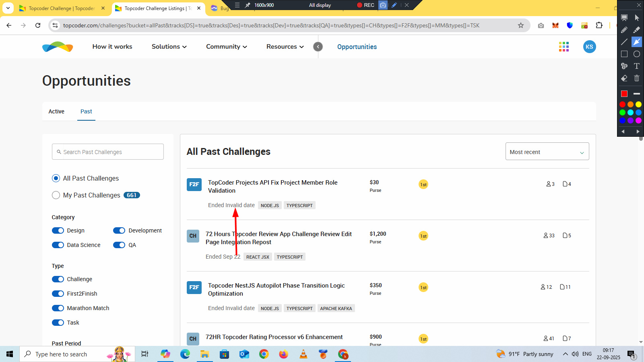Switch to the Active tab
Image resolution: width=644 pixels, height=362 pixels.
(56, 111)
